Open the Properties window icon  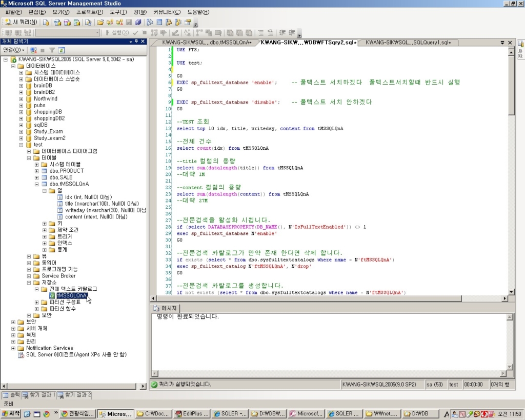click(x=188, y=23)
